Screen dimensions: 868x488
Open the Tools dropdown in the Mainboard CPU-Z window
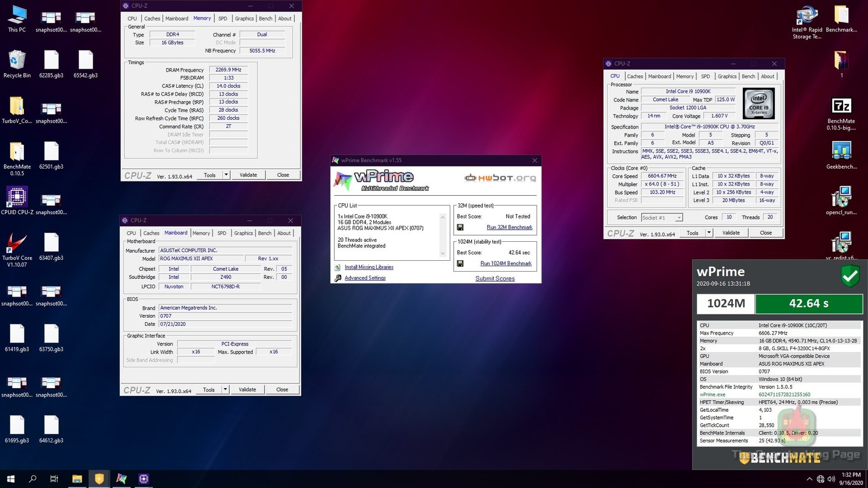click(x=208, y=389)
